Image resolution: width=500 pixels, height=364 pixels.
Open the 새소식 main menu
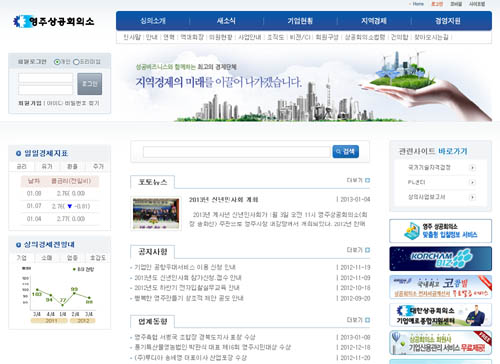coord(226,21)
